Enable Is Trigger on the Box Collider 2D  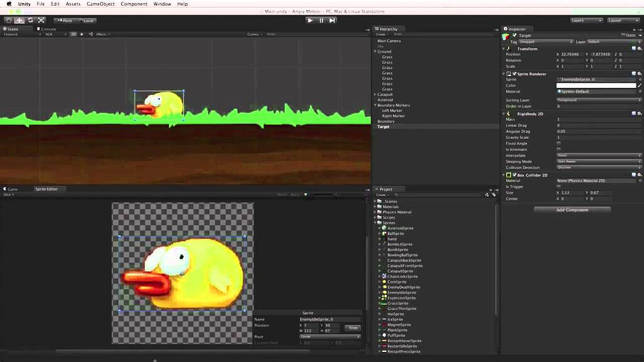tap(558, 187)
